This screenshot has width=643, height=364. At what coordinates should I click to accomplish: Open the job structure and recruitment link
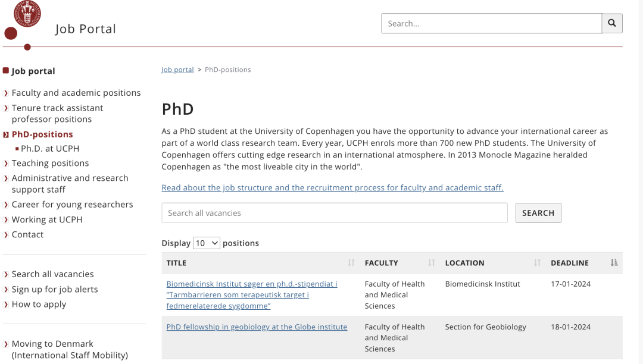tap(332, 188)
